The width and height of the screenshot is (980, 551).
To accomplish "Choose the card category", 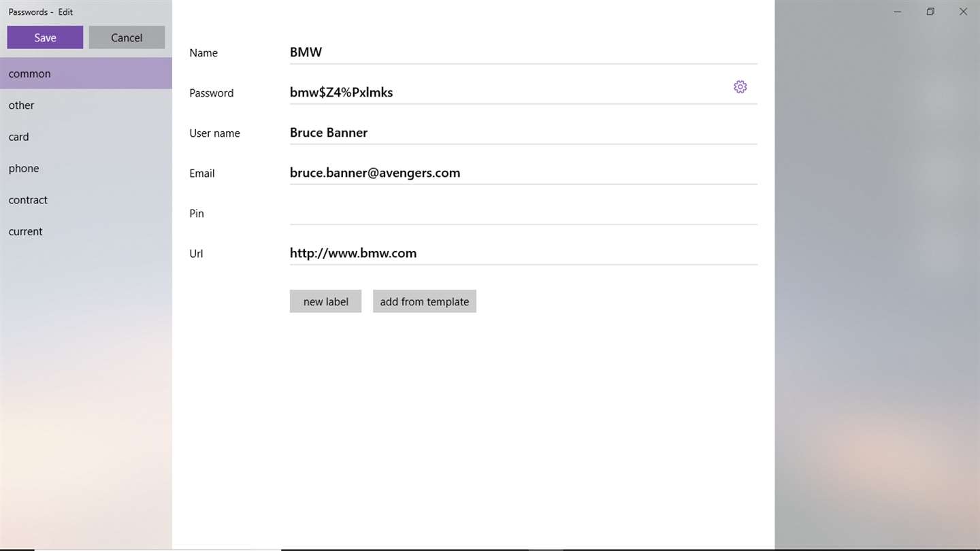I will 86,137.
